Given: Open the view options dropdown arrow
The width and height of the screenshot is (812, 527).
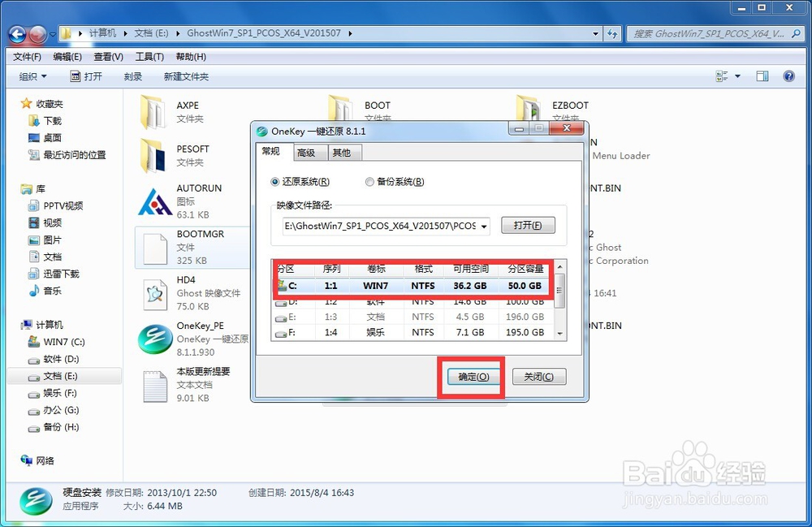Looking at the screenshot, I should [x=737, y=76].
